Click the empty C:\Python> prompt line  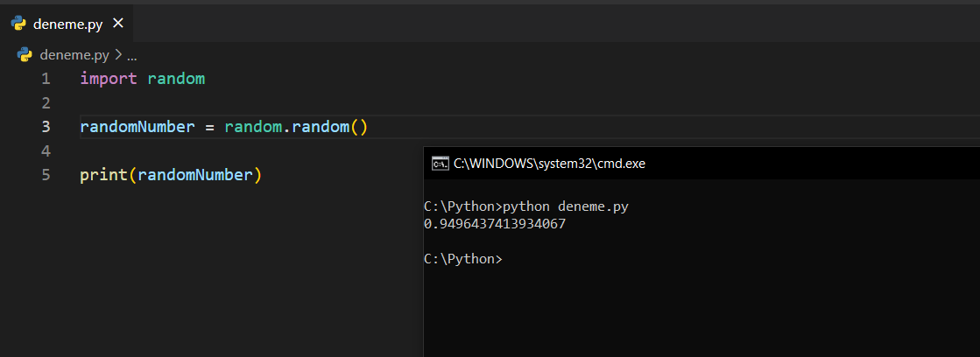pos(462,259)
